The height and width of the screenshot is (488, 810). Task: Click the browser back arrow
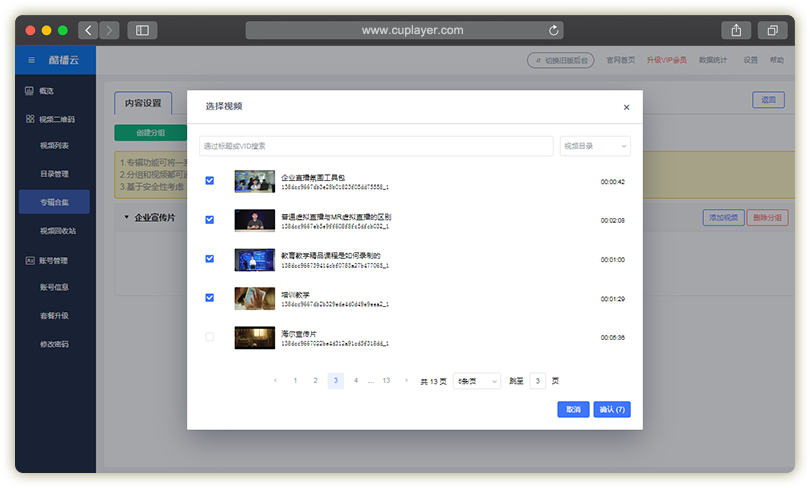[x=88, y=30]
